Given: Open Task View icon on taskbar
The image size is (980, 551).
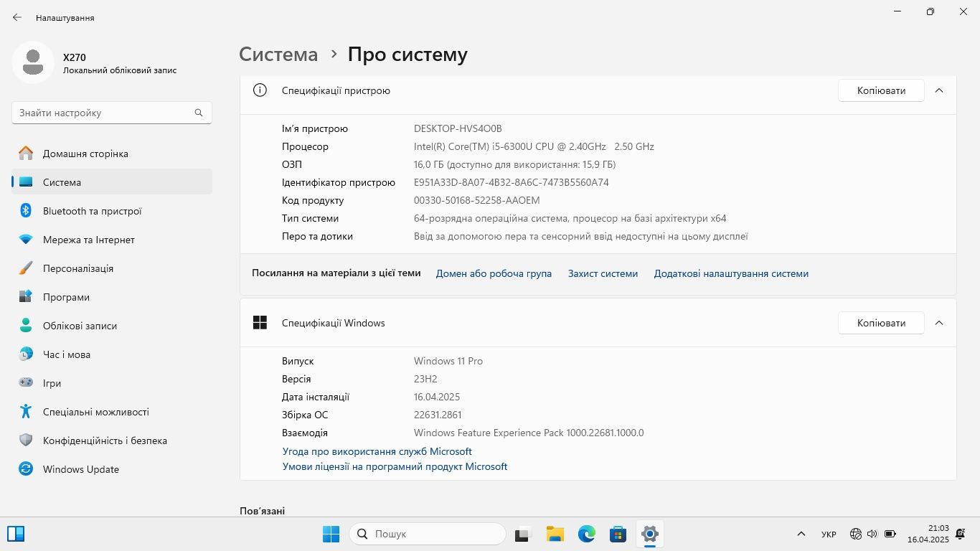Looking at the screenshot, I should 522,534.
